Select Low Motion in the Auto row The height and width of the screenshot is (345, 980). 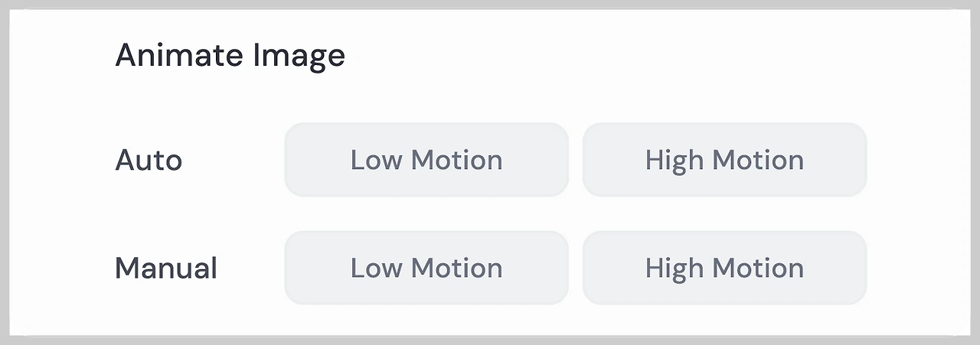point(426,160)
